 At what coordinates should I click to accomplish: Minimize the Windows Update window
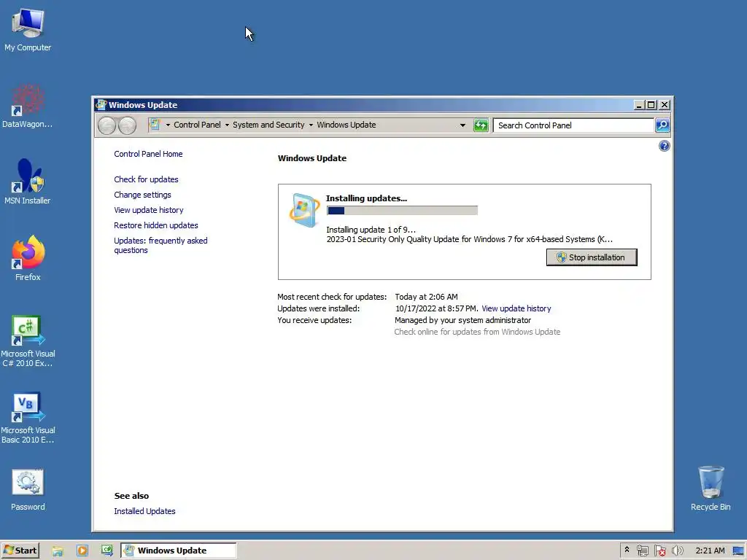[x=639, y=105]
